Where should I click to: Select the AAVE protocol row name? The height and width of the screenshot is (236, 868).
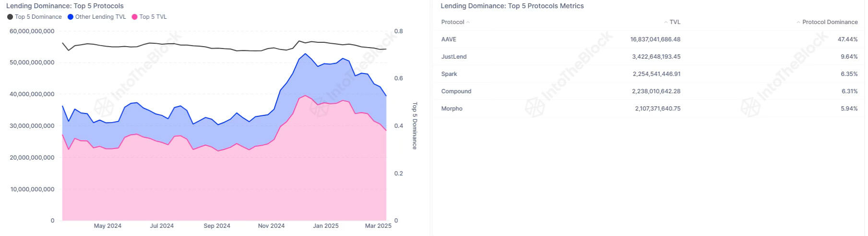[449, 39]
